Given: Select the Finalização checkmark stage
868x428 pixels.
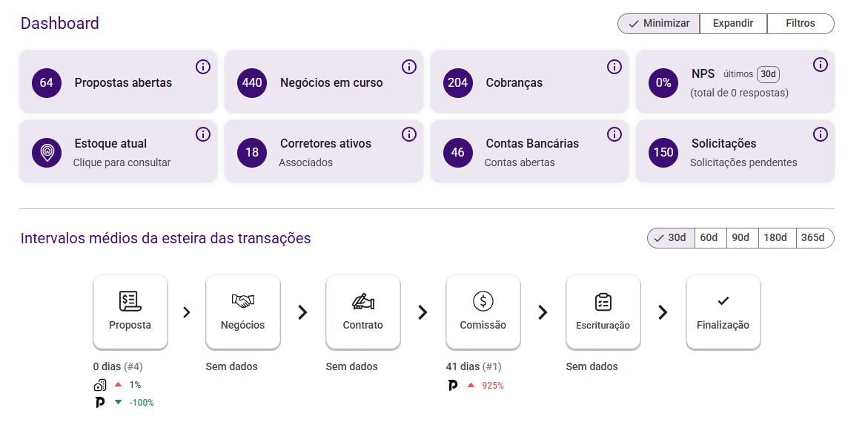Looking at the screenshot, I should point(723,312).
